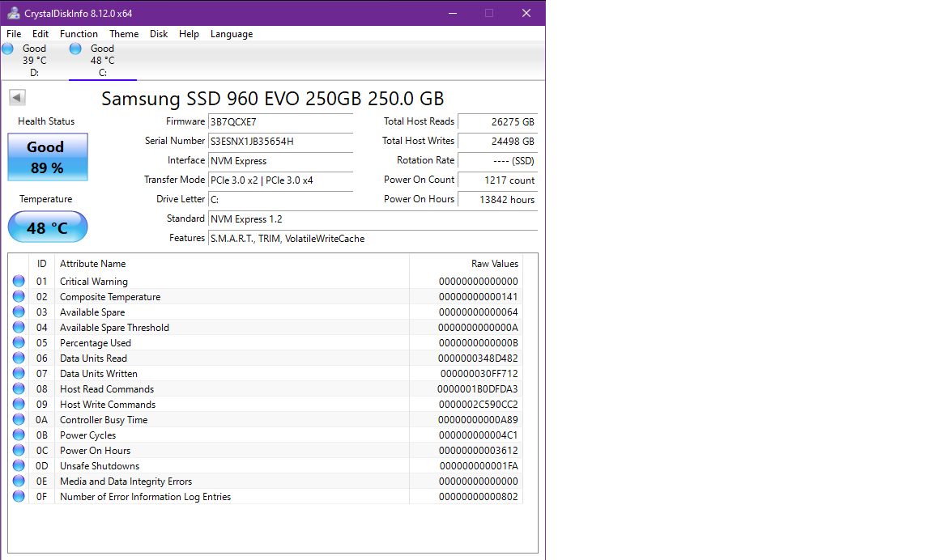Click the Power On Hours value 13842 hours
Image resolution: width=933 pixels, height=560 pixels.
pos(497,200)
